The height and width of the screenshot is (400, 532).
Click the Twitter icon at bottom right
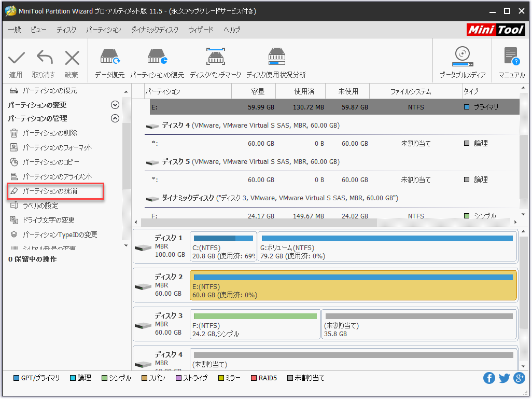504,378
